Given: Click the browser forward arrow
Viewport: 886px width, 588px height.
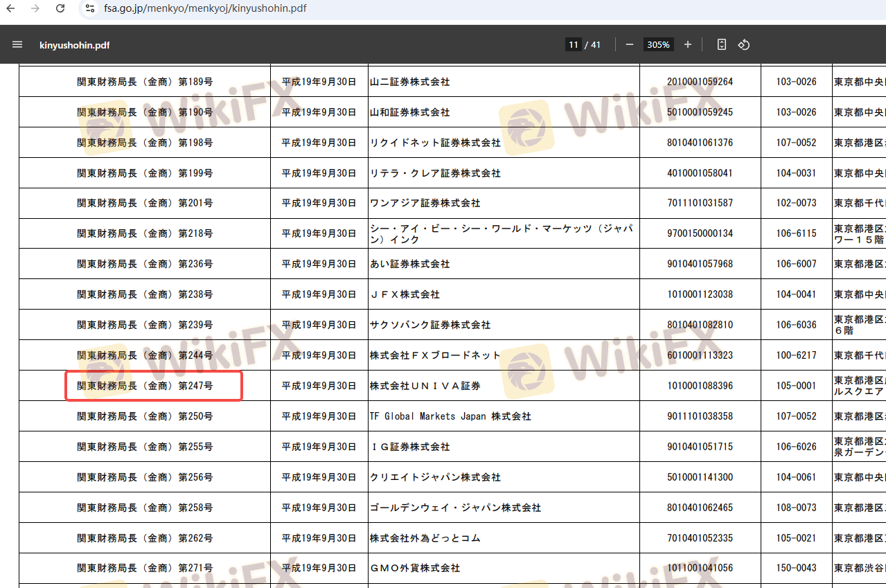Looking at the screenshot, I should (x=35, y=8).
